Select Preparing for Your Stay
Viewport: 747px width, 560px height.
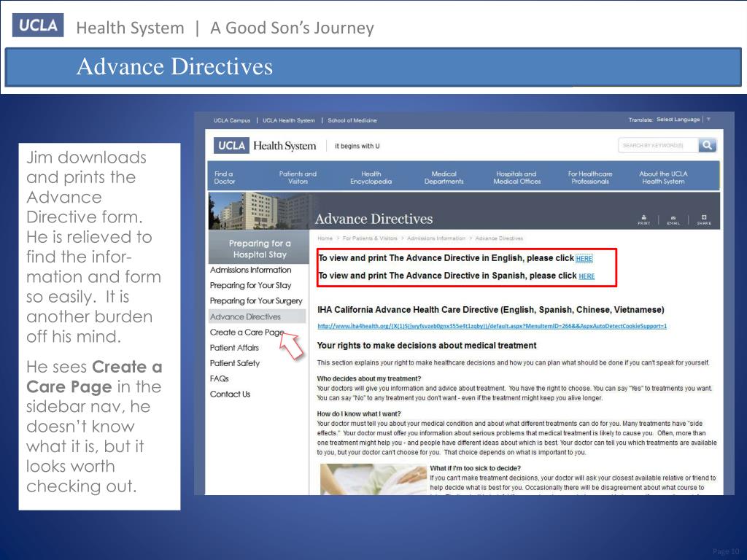coord(251,285)
